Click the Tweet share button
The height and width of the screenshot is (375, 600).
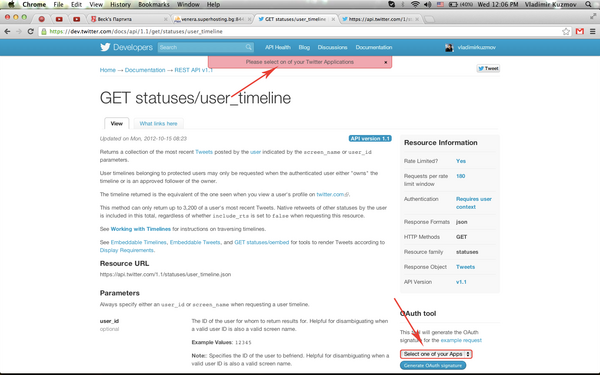pos(488,68)
